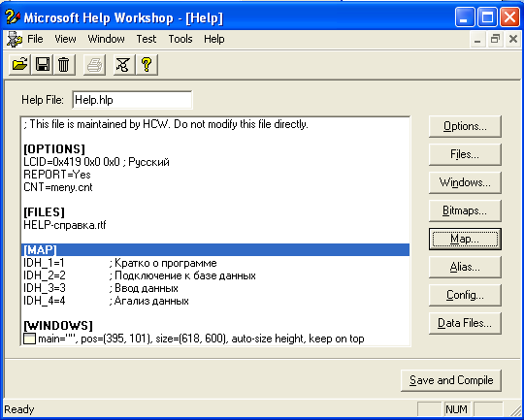The height and width of the screenshot is (420, 524).
Task: Click the Alias... button
Action: (465, 267)
